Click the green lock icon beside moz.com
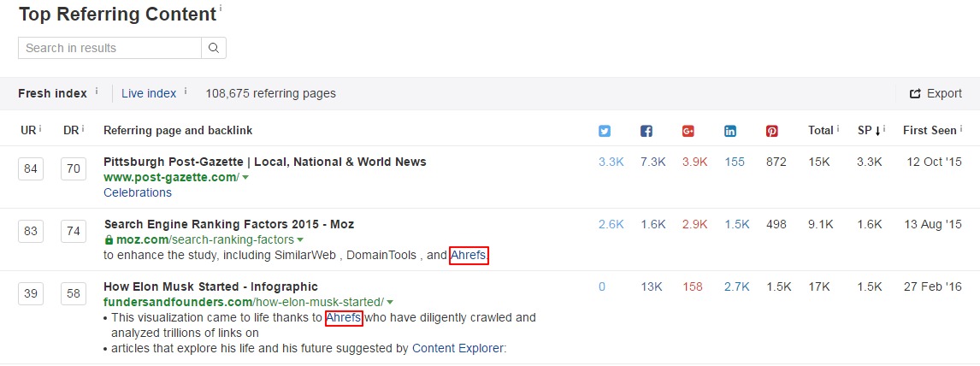Image resolution: width=980 pixels, height=366 pixels. [109, 239]
